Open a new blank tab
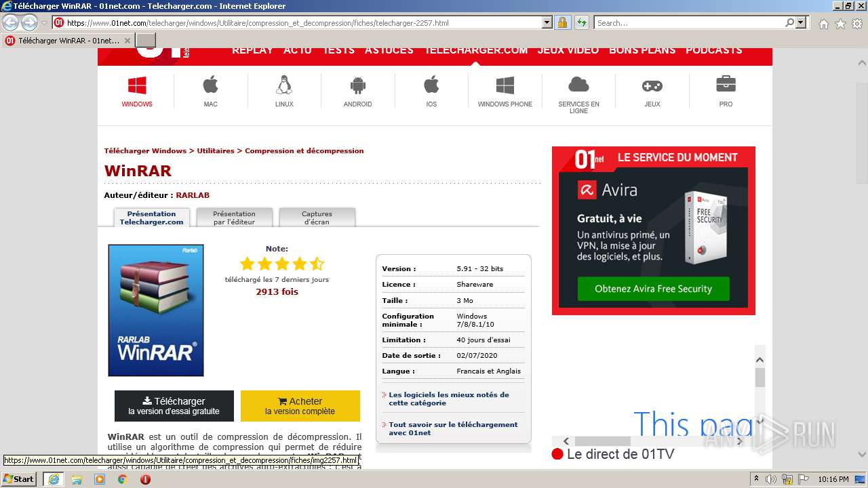The height and width of the screenshot is (488, 868). pos(146,41)
